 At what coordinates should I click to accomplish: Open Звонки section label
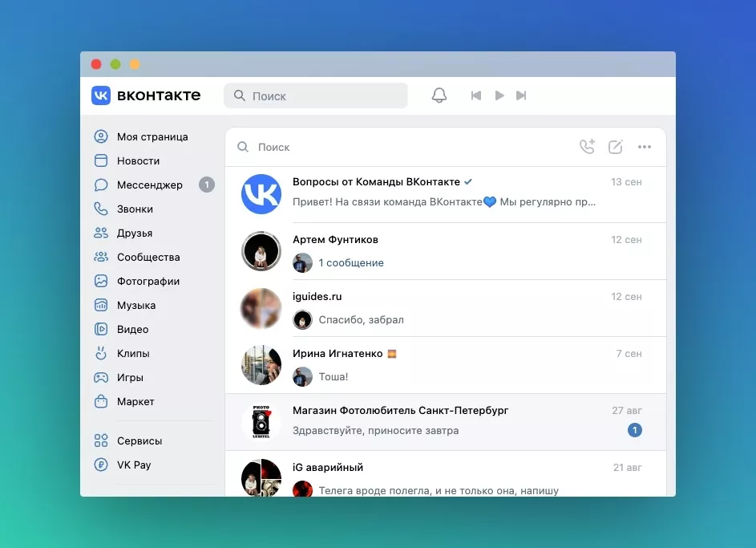(x=135, y=209)
